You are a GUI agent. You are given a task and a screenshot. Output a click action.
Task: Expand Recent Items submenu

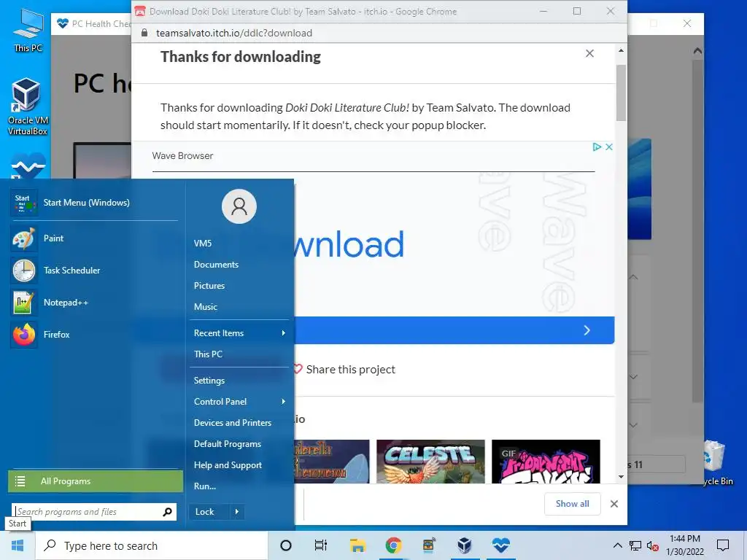[239, 332]
